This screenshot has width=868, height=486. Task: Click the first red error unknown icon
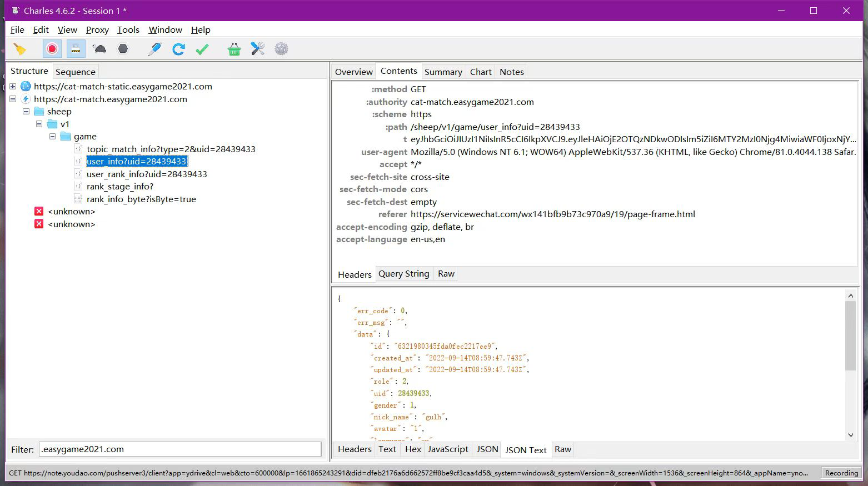pyautogui.click(x=39, y=212)
